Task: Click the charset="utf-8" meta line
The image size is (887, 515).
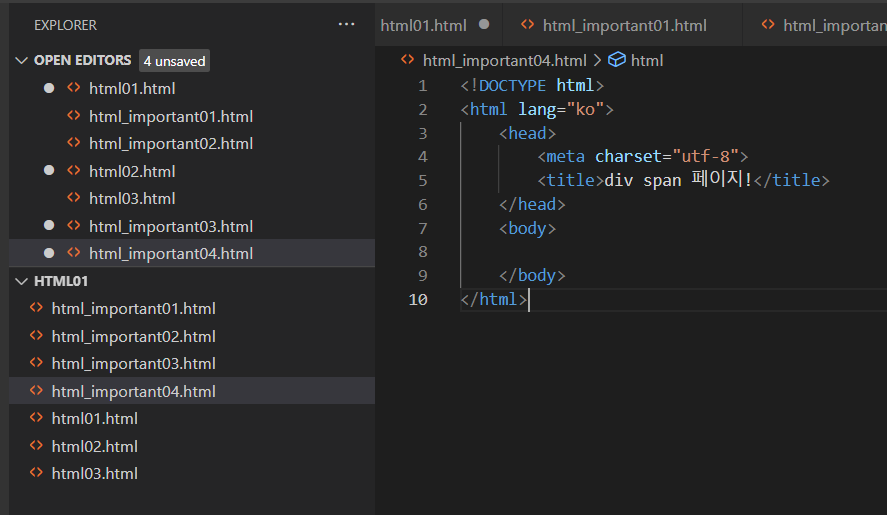Action: pyautogui.click(x=643, y=156)
